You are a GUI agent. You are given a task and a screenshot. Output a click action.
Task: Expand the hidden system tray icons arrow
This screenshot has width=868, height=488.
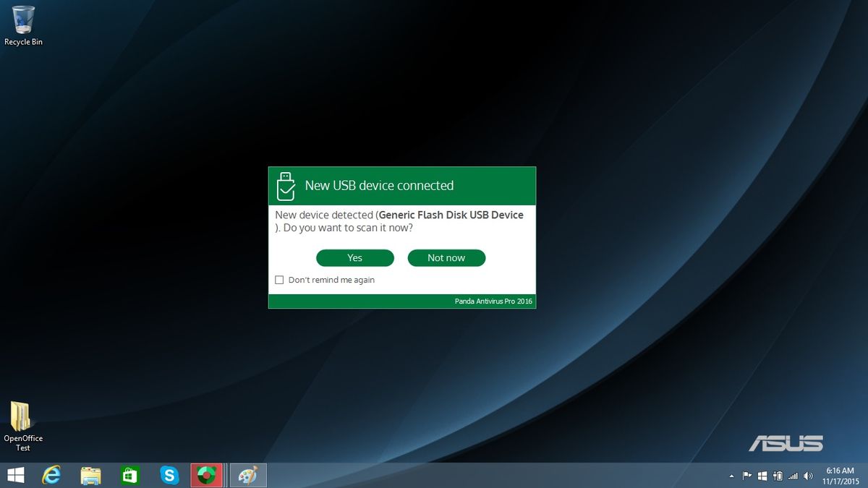coord(731,476)
